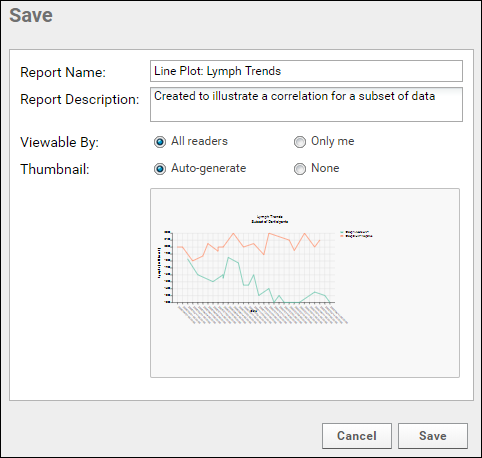Choose Only me for viewable by
Viewport: 482px width, 458px height.
pos(300,142)
